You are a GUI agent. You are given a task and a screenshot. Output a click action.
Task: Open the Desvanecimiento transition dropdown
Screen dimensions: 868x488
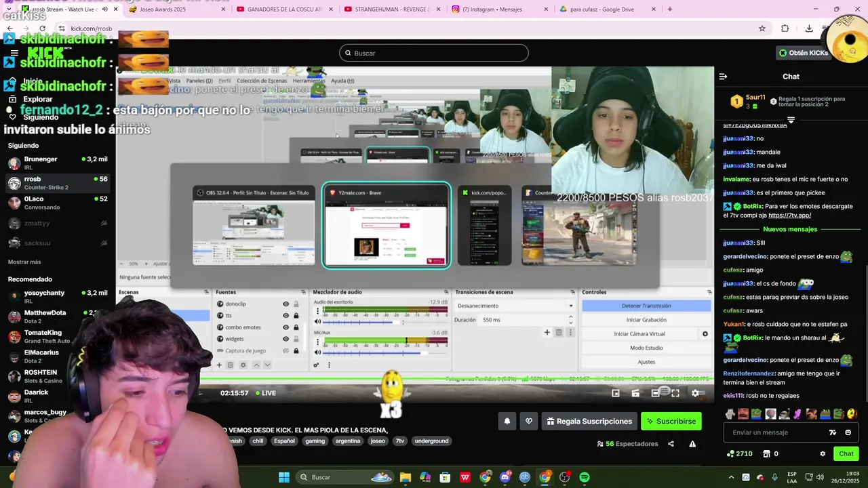pos(515,306)
